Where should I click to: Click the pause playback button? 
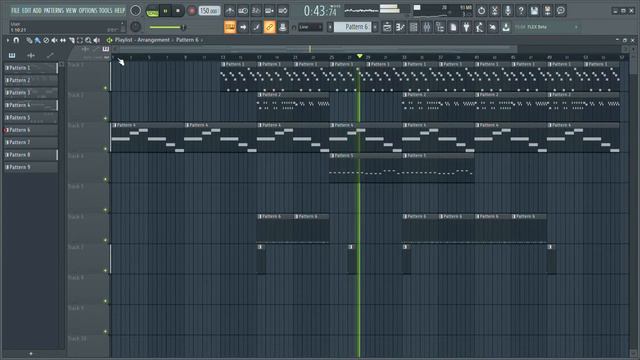click(x=165, y=11)
